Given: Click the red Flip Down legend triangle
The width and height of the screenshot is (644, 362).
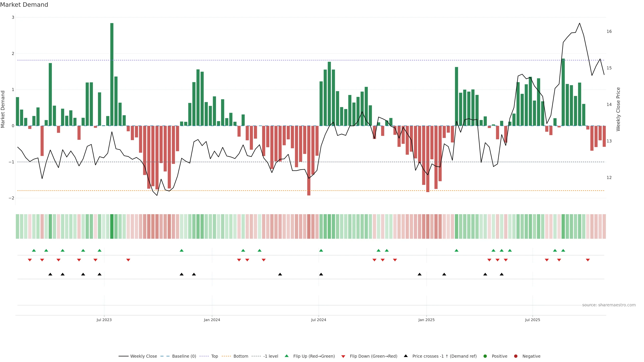Looking at the screenshot, I should coord(343,356).
